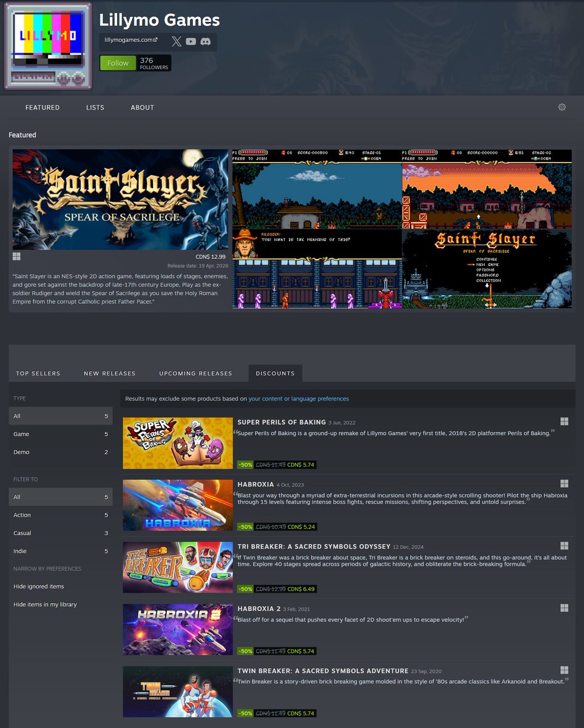The width and height of the screenshot is (584, 728).
Task: Open Habroxia game thumbnail
Action: (x=178, y=505)
